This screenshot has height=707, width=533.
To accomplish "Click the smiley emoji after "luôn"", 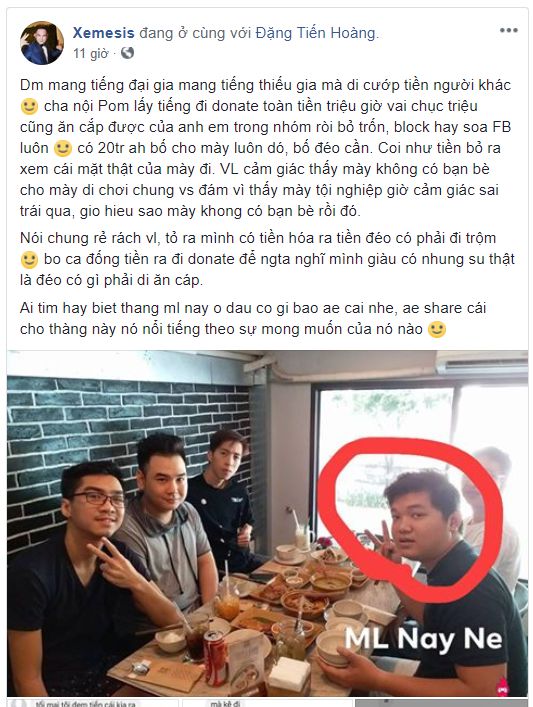I will 63,148.
